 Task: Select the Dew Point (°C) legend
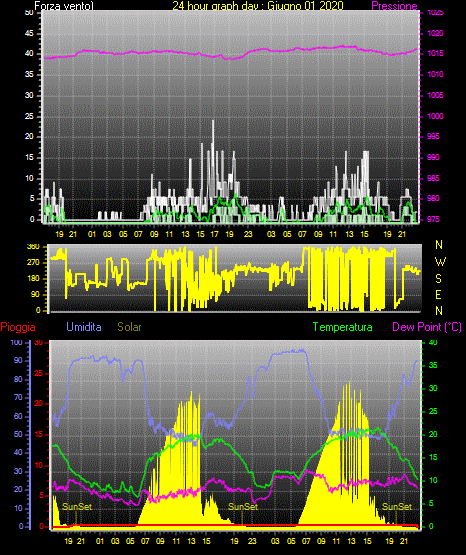427,327
